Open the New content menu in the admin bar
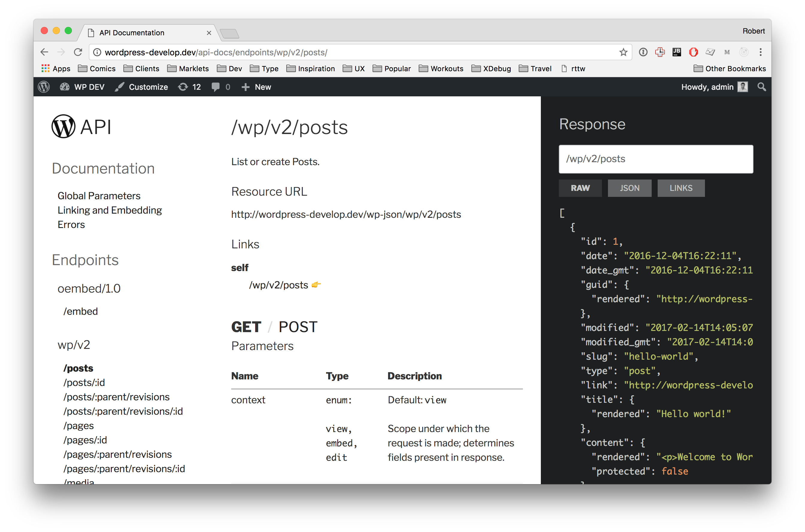The width and height of the screenshot is (805, 532). pyautogui.click(x=256, y=87)
